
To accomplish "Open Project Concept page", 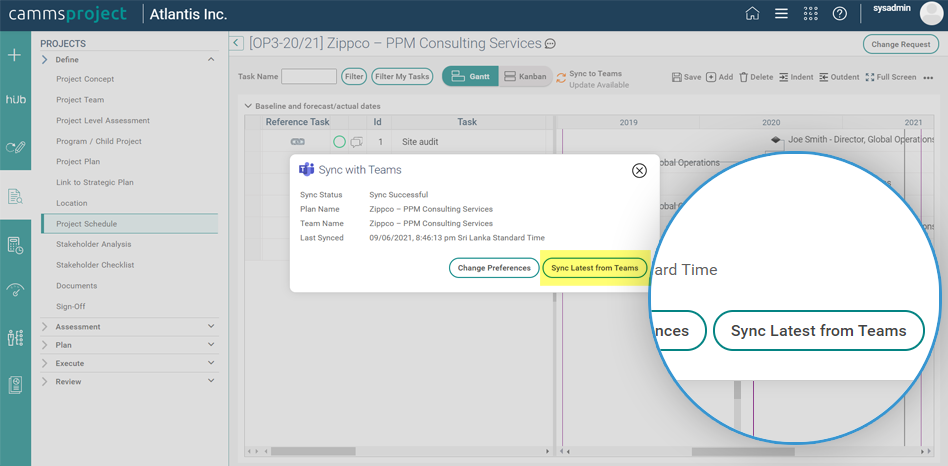I will (x=85, y=79).
